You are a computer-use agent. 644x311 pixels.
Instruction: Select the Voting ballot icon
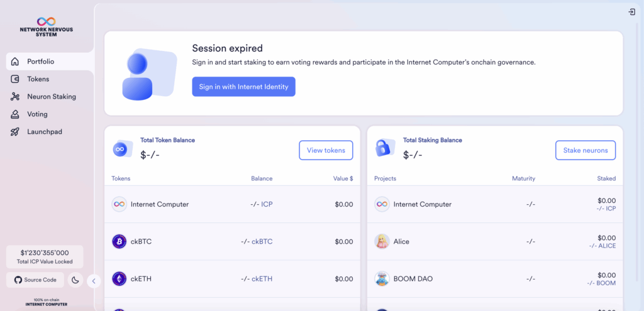pyautogui.click(x=15, y=114)
